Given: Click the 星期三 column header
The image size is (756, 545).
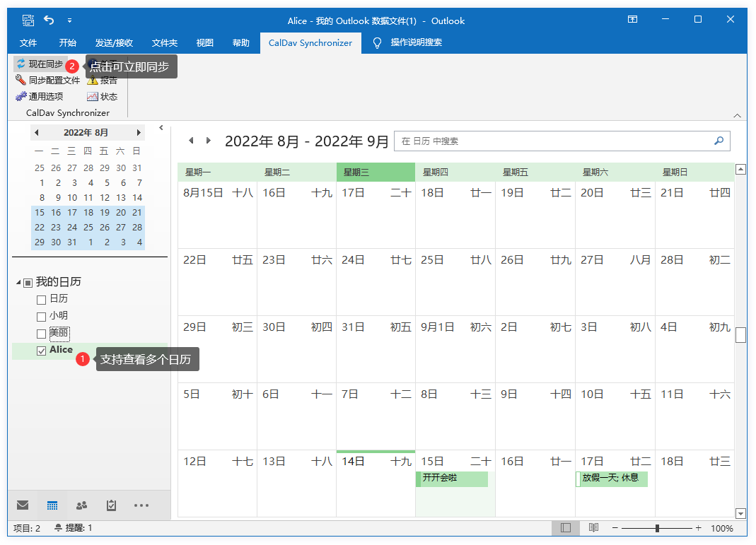Looking at the screenshot, I should tap(376, 172).
